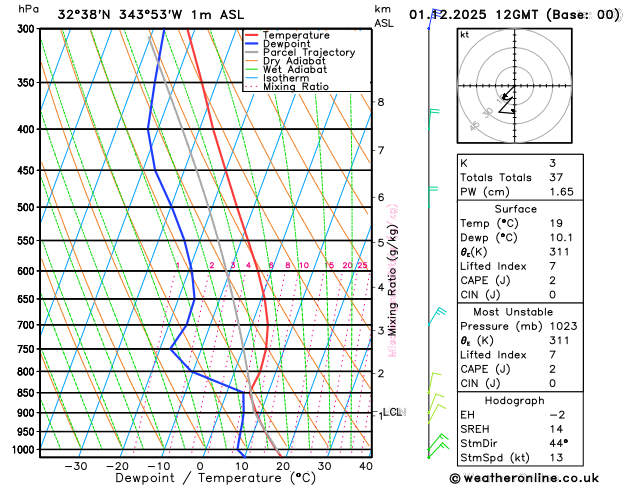Click the Most Unstable 'Lifted Index' row label

(x=493, y=355)
